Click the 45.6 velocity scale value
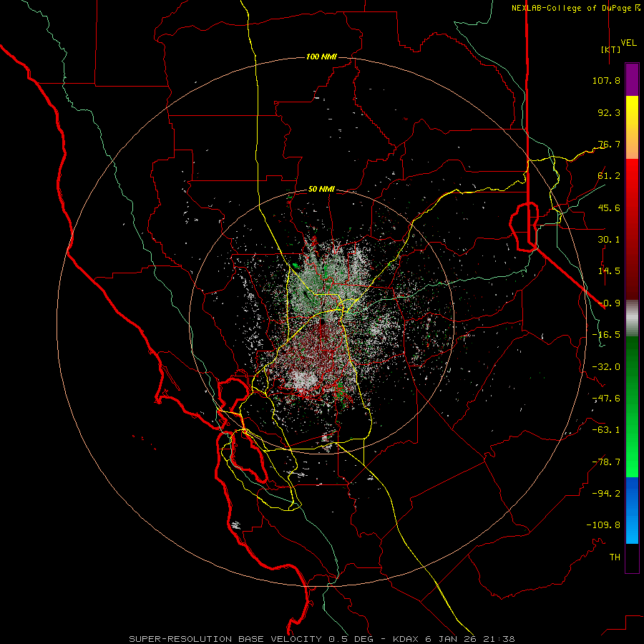The height and width of the screenshot is (644, 644). (x=609, y=208)
